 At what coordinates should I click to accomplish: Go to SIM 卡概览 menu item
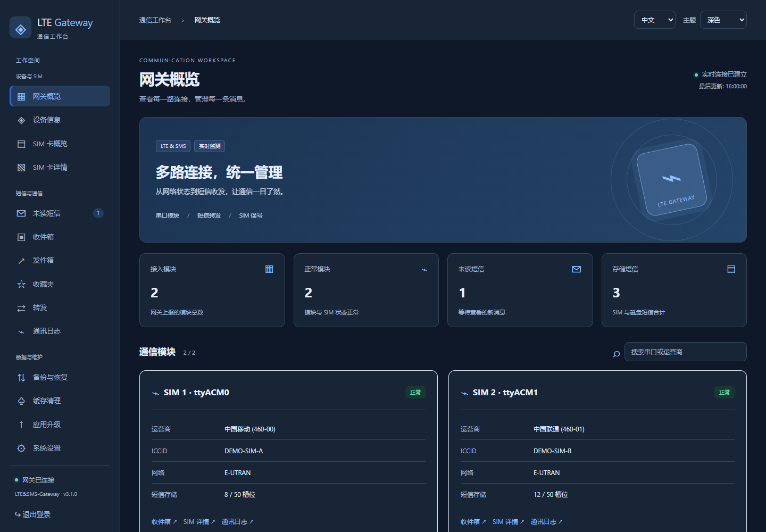coord(60,144)
